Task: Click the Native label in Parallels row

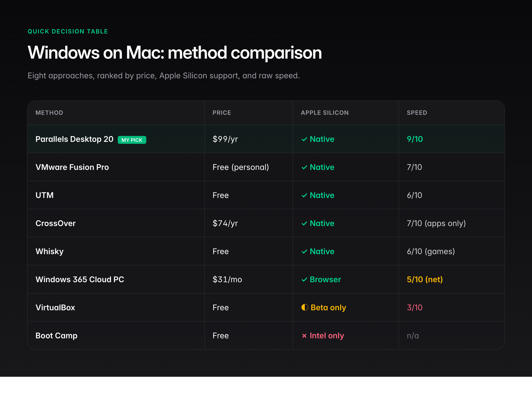Action: (x=322, y=139)
